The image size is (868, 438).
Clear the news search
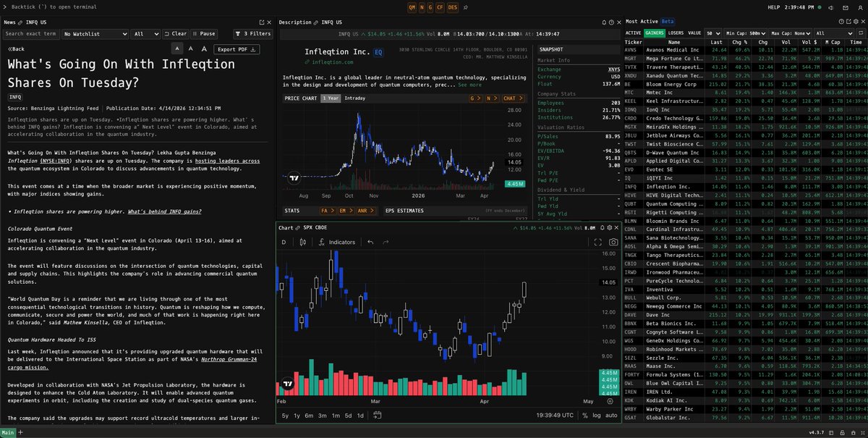(x=176, y=33)
